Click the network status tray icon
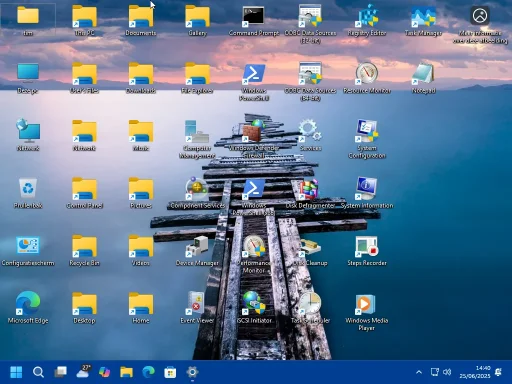Viewport: 512px width, 384px height. tap(435, 372)
